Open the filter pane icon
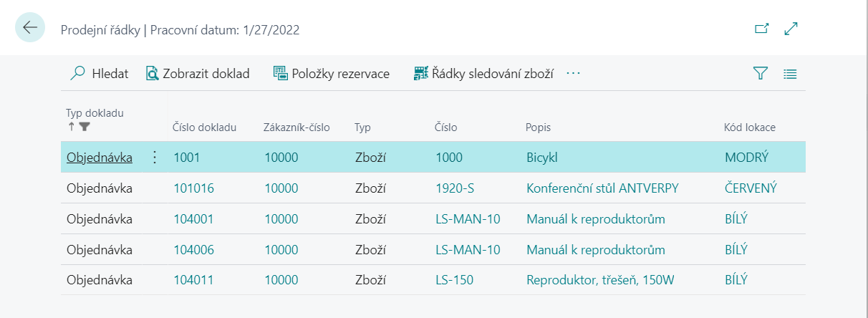This screenshot has height=318, width=868. click(760, 73)
